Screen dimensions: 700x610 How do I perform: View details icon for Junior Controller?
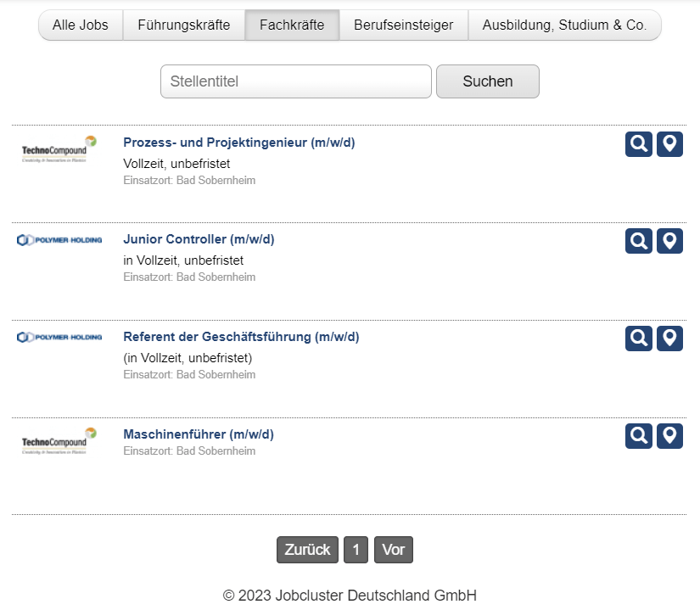click(638, 241)
